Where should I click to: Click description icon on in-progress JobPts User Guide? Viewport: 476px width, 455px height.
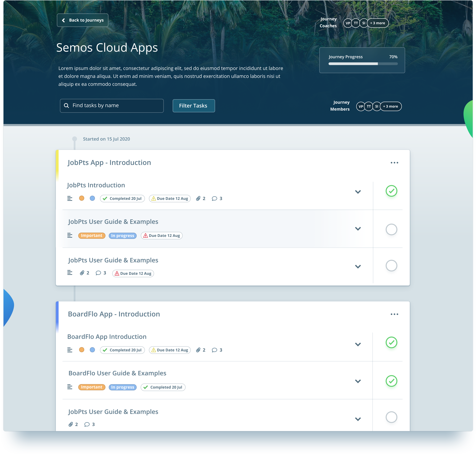70,235
